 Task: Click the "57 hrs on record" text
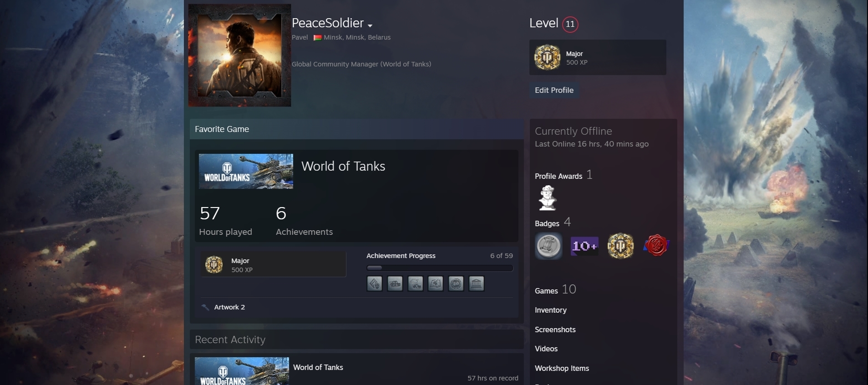click(493, 378)
